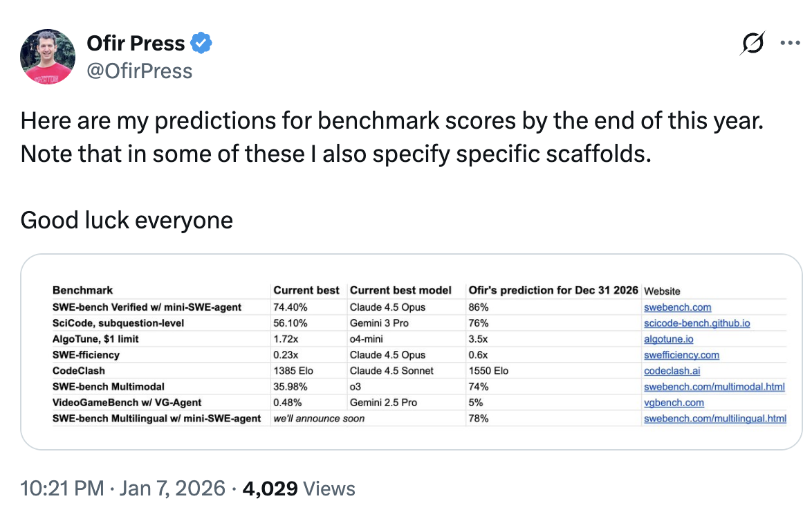Click the swebench.com/multimodal.html link
Viewport: 812px width, 519px height.
point(714,387)
